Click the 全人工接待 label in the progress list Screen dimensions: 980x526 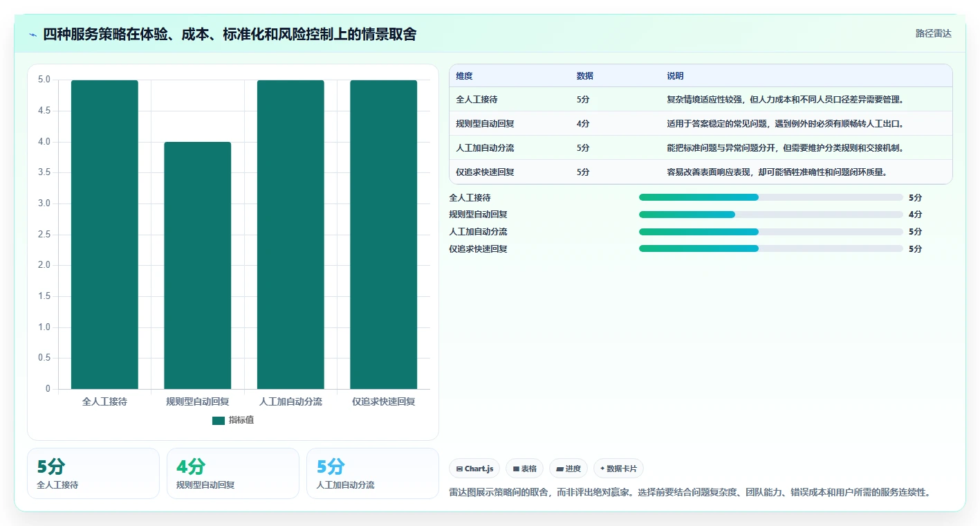470,197
